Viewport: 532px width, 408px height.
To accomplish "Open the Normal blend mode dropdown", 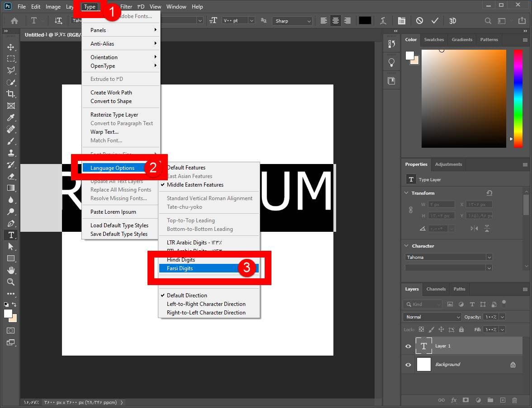I will tap(432, 317).
